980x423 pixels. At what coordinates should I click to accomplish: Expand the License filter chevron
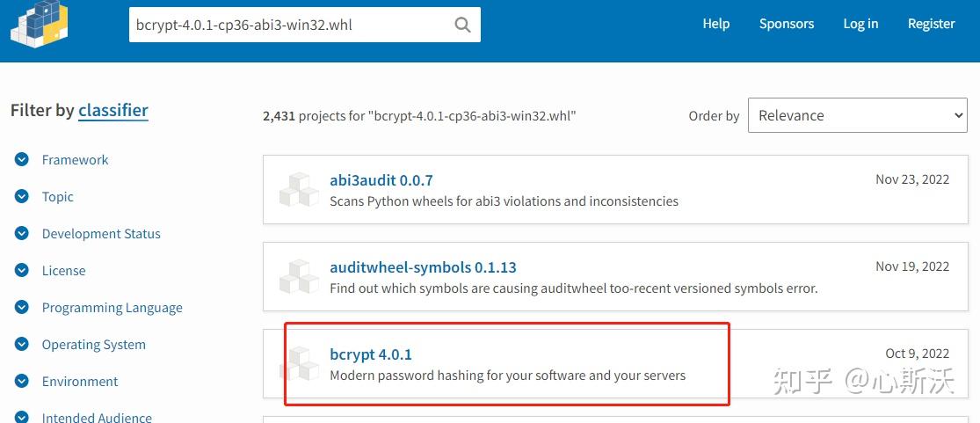tap(22, 270)
